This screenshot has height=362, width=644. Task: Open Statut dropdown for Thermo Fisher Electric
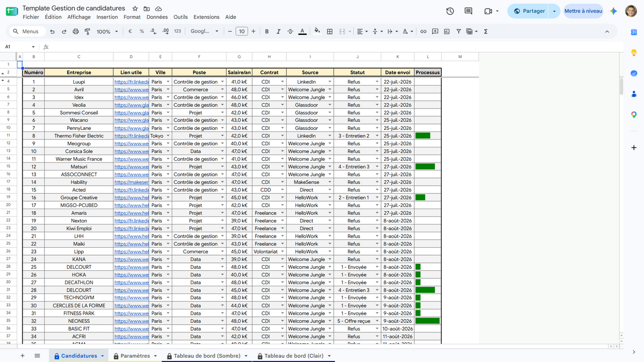(x=377, y=136)
